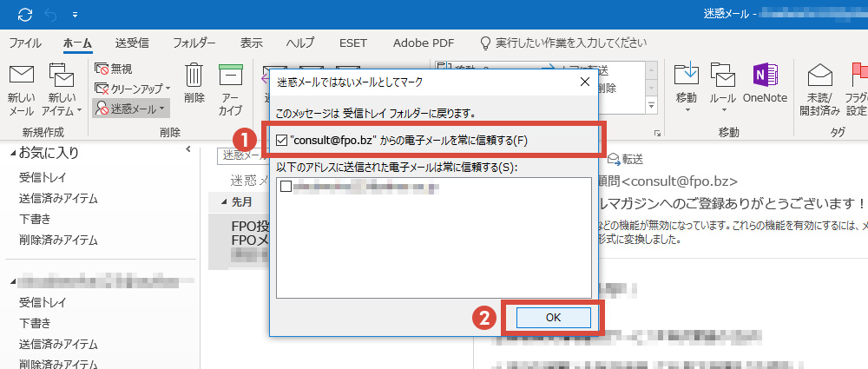The width and height of the screenshot is (868, 369).
Task: Toggle always trust consult@fpo.bz checkbox
Action: 281,141
